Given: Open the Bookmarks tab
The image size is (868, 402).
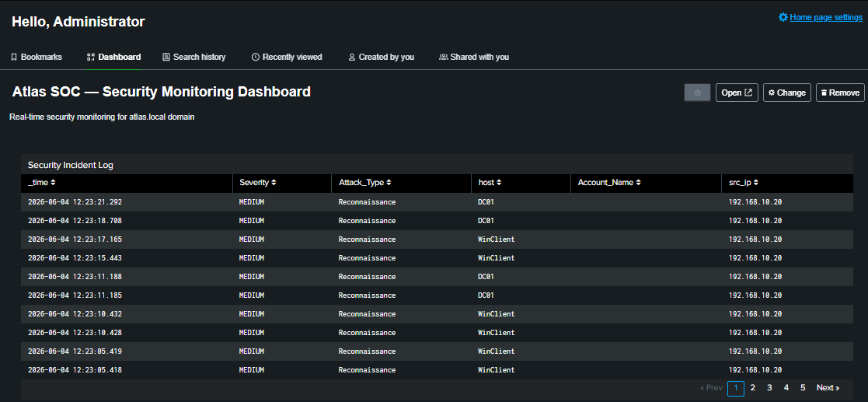Looking at the screenshot, I should (x=37, y=57).
